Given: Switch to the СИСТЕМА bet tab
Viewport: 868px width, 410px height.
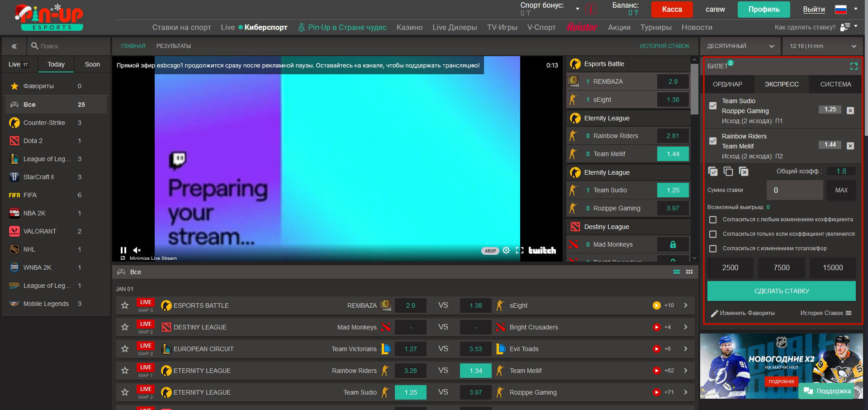Looking at the screenshot, I should [835, 84].
